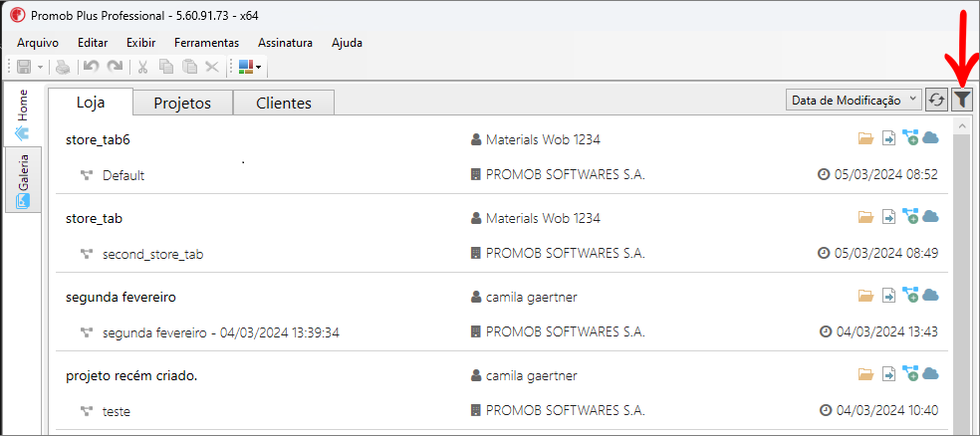The image size is (980, 436).
Task: Click the scrollbar up arrow in project list
Action: coord(961,125)
